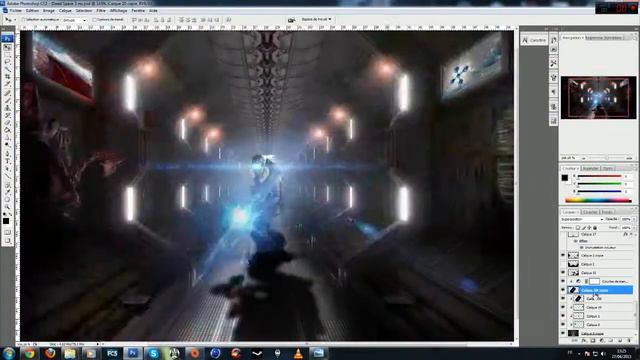Select the Brush tool
640x360 pixels.
8,100
